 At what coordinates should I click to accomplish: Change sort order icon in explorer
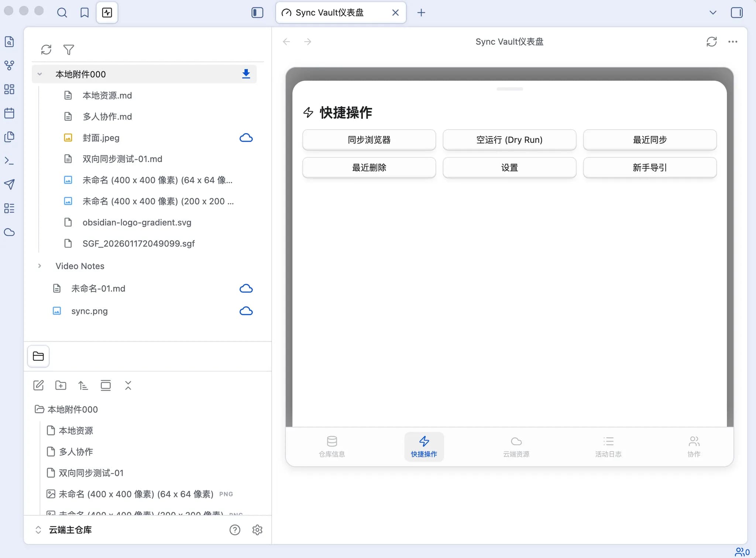click(83, 386)
